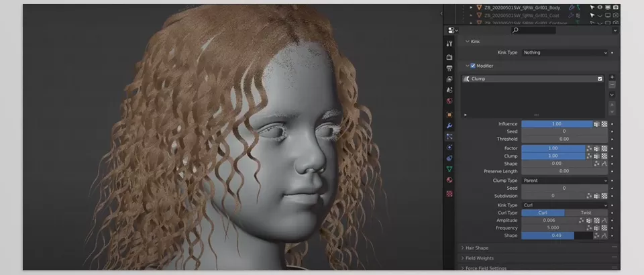644x275 pixels.
Task: Click the Frequency 5.000 field
Action: [553, 228]
